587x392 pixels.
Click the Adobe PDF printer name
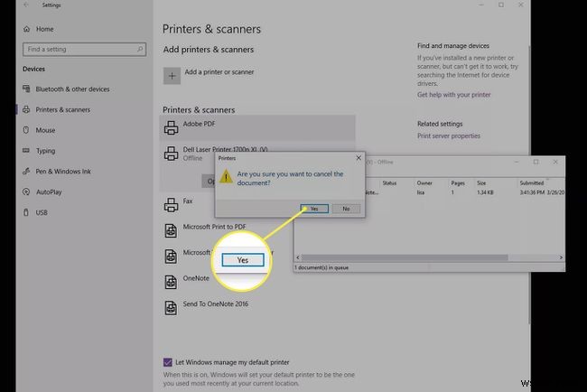[199, 124]
